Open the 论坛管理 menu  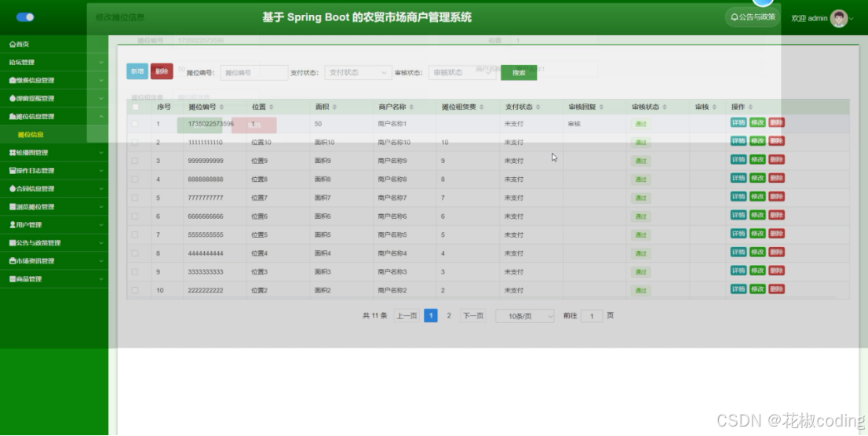pos(54,63)
